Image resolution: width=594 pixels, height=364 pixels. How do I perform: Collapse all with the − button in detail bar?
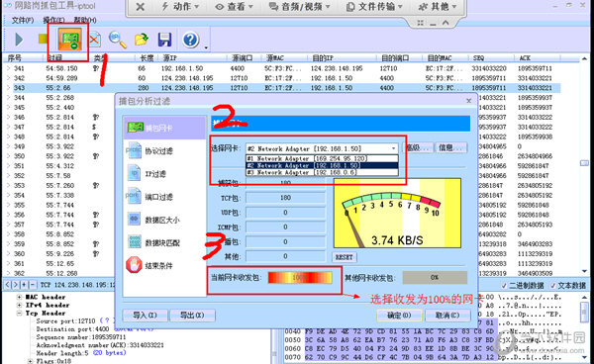tap(33, 285)
